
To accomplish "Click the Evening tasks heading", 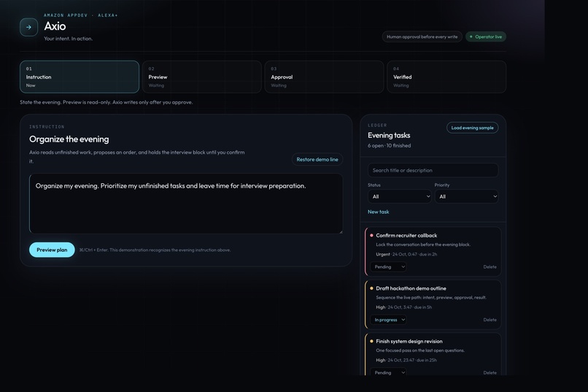I will (389, 136).
